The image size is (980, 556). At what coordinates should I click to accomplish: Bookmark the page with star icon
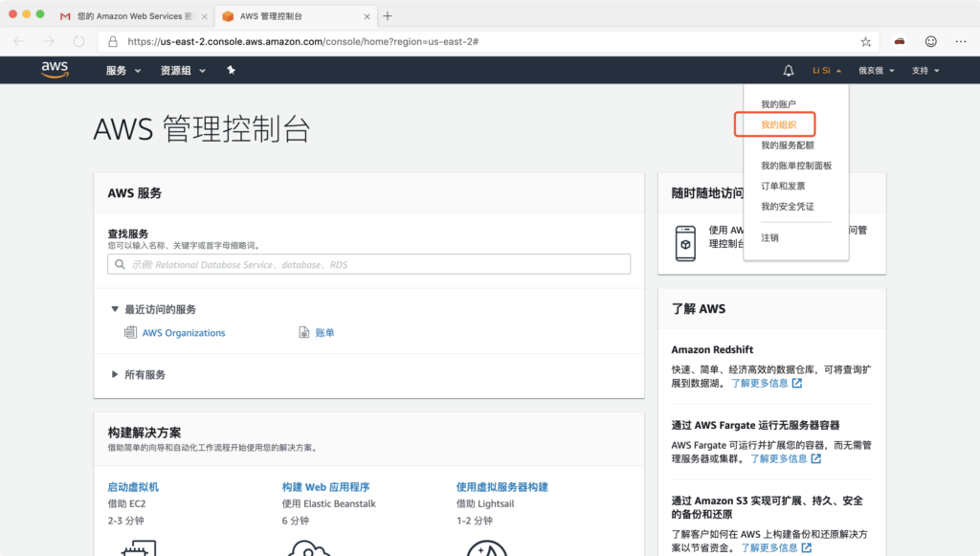865,42
